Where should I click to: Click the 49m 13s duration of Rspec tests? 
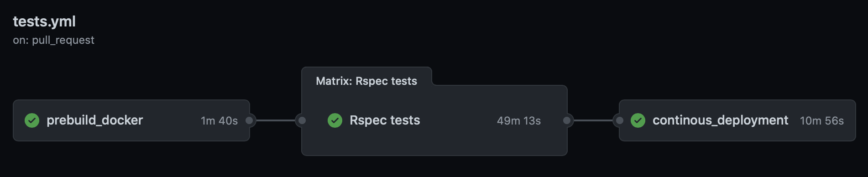(519, 121)
